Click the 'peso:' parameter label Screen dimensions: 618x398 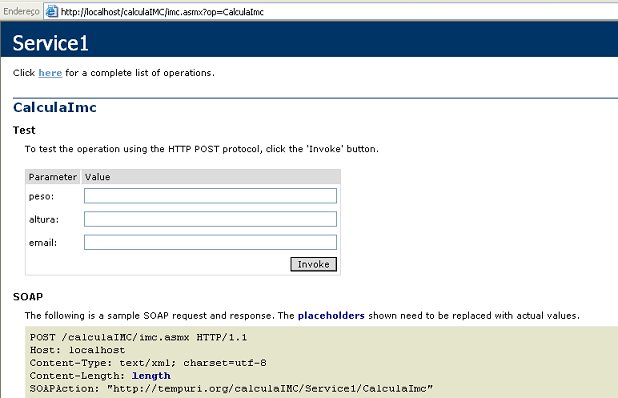(41, 196)
